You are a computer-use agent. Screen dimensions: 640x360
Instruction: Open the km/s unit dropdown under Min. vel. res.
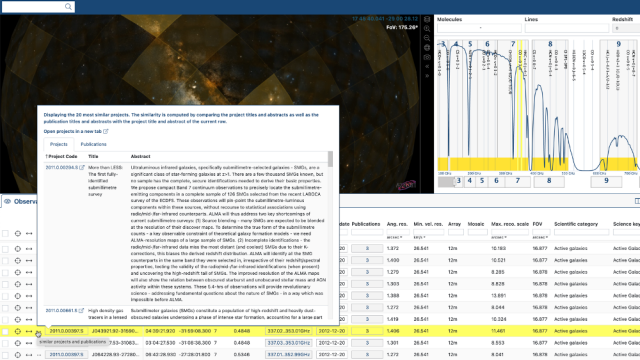click(420, 238)
